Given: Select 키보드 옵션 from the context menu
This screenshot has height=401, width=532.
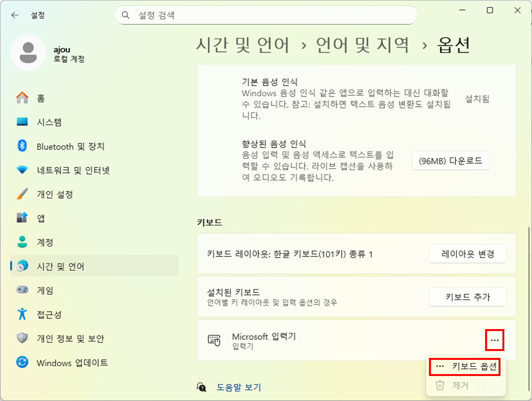Looking at the screenshot, I should [466, 366].
